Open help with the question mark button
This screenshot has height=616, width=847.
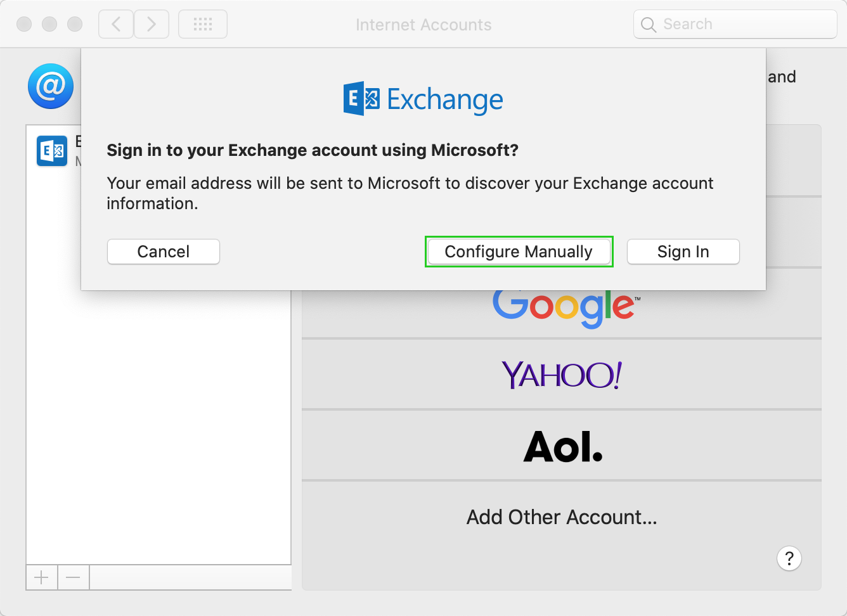tap(789, 558)
